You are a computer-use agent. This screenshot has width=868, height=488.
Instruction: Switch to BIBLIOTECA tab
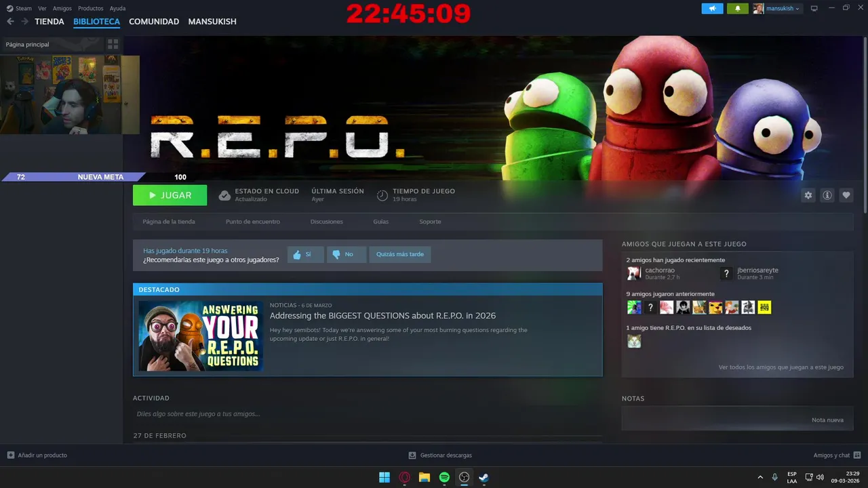(97, 22)
